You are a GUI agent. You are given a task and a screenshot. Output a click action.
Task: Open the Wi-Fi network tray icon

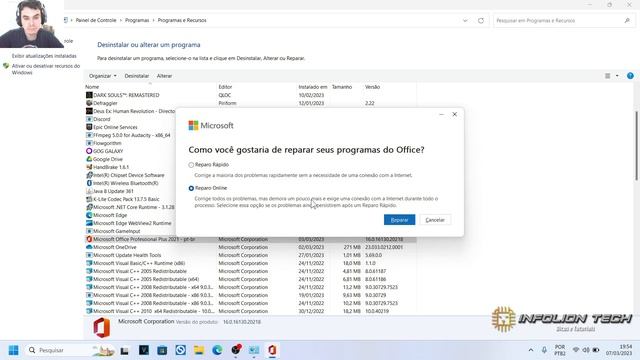[x=576, y=350]
